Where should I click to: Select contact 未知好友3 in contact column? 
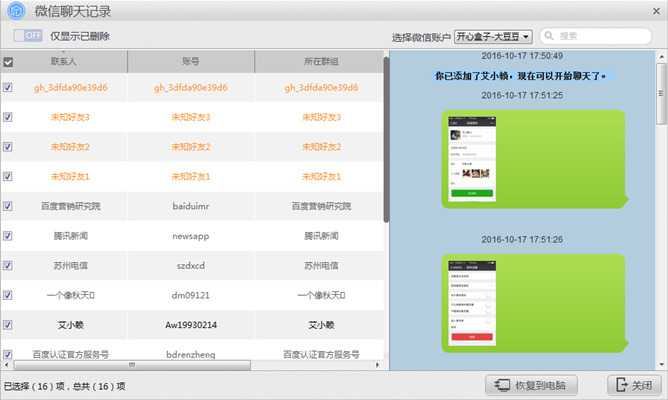pos(70,117)
